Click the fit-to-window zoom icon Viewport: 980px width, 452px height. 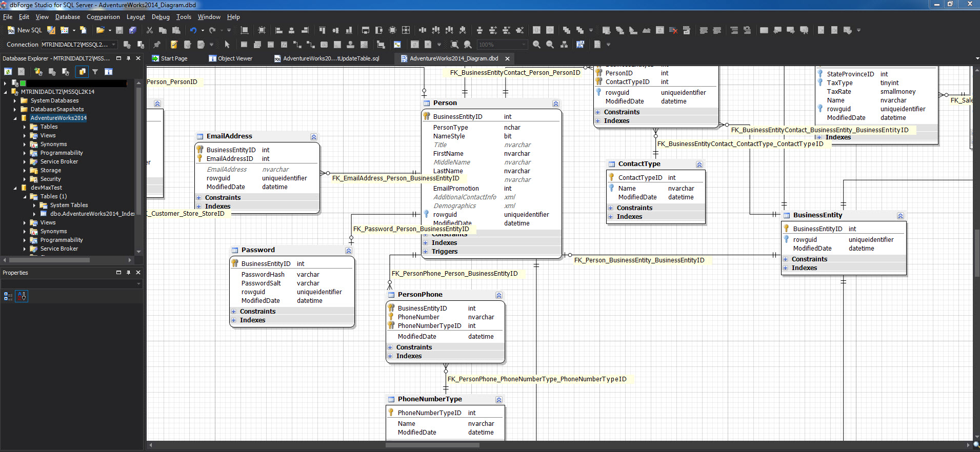454,45
